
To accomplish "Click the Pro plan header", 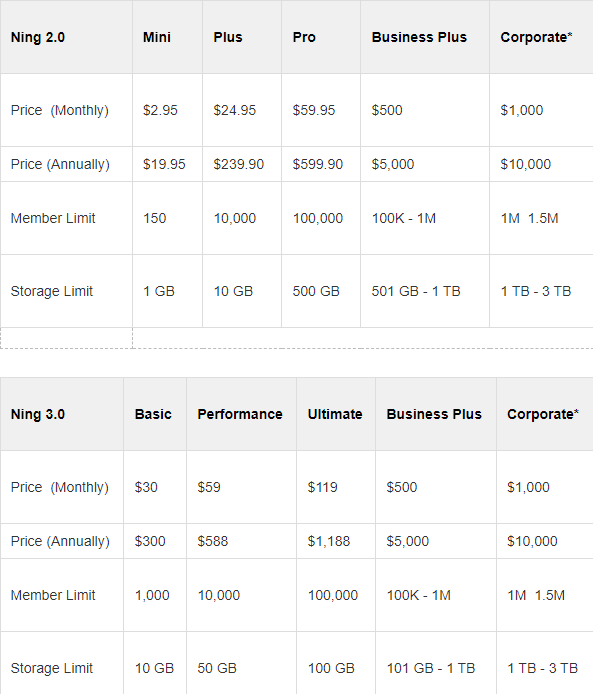I will coord(321,37).
